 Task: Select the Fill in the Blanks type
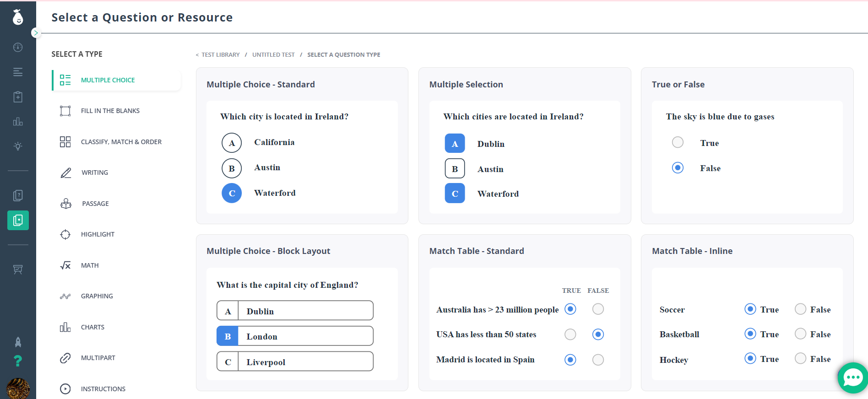point(110,111)
